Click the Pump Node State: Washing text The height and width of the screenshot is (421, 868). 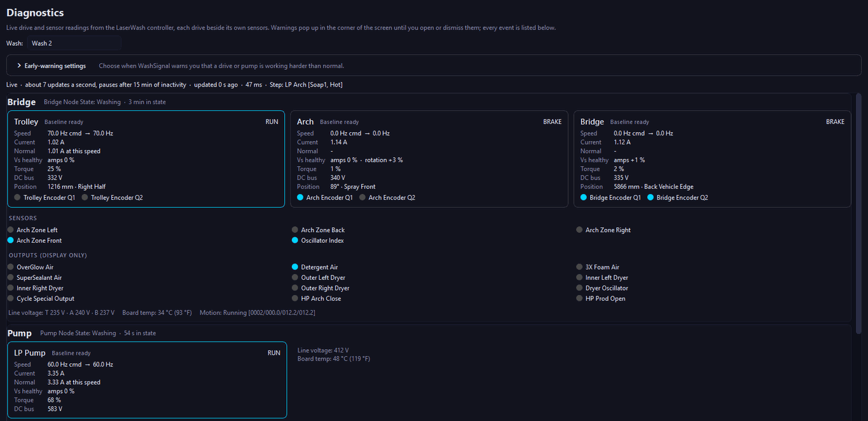(78, 333)
